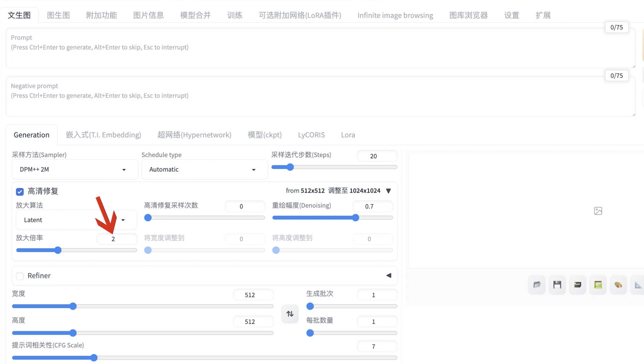Viewport: 644px width, 364px height.
Task: Click the 将宽度调整到 slider
Action: 205,250
